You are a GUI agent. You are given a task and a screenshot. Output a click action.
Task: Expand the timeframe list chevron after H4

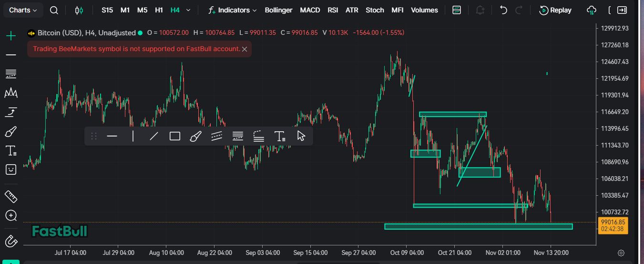point(189,10)
